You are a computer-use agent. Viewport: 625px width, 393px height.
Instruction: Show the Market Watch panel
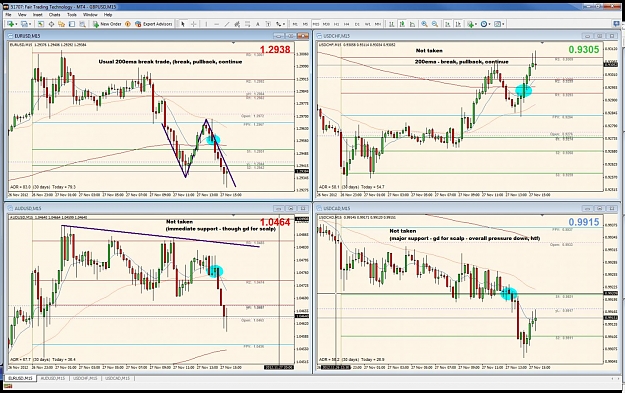point(41,24)
